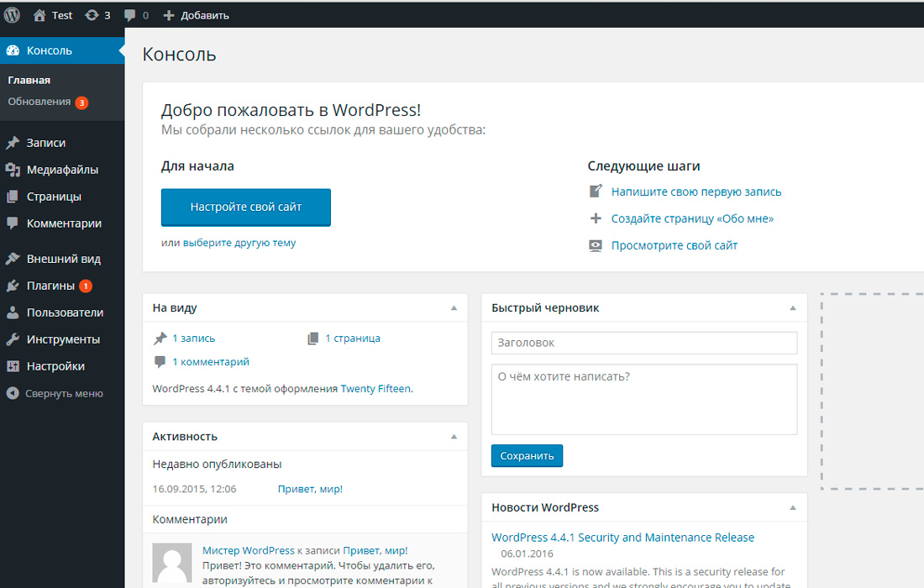Click the Внешний вид brush icon

point(13,259)
